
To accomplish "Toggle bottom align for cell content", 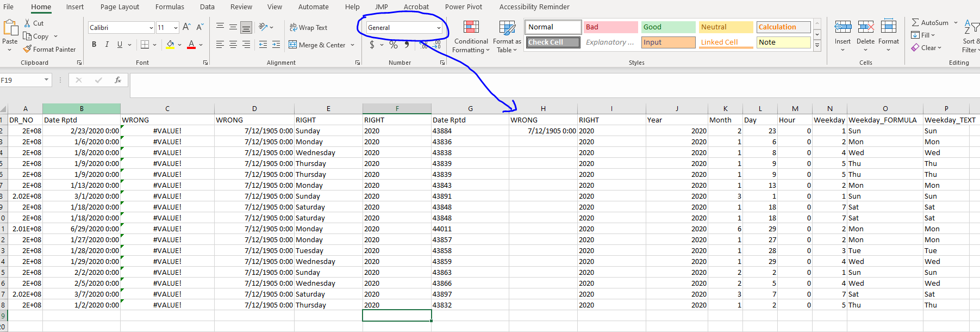I will (246, 27).
